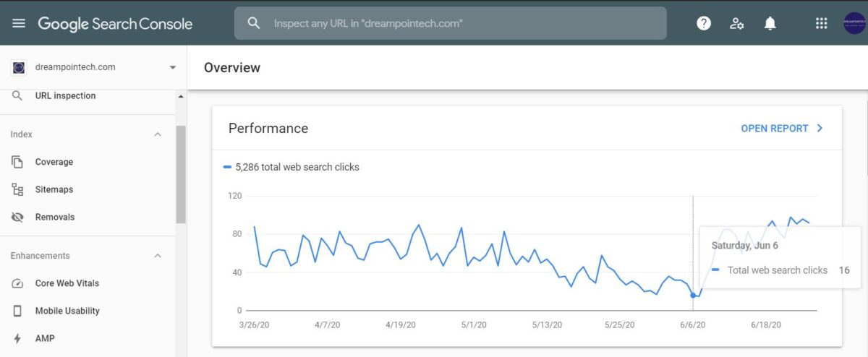Open the Google apps grid
868x357 pixels.
[x=821, y=23]
